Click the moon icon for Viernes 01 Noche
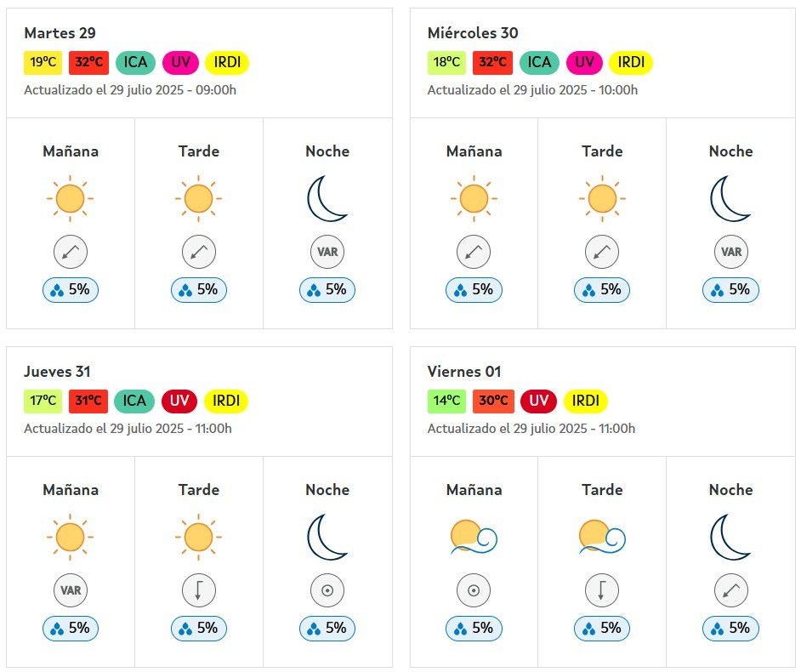This screenshot has height=672, width=801. click(x=730, y=537)
